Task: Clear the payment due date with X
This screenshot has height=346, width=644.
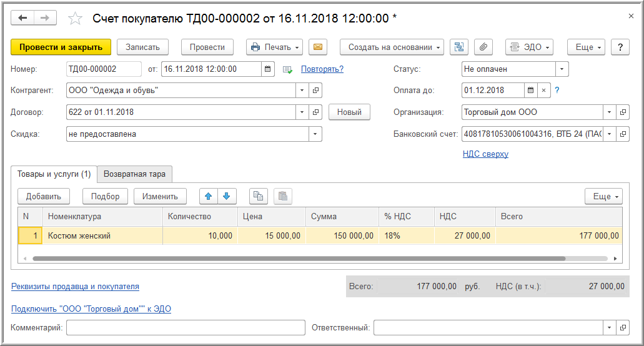Action: (543, 91)
